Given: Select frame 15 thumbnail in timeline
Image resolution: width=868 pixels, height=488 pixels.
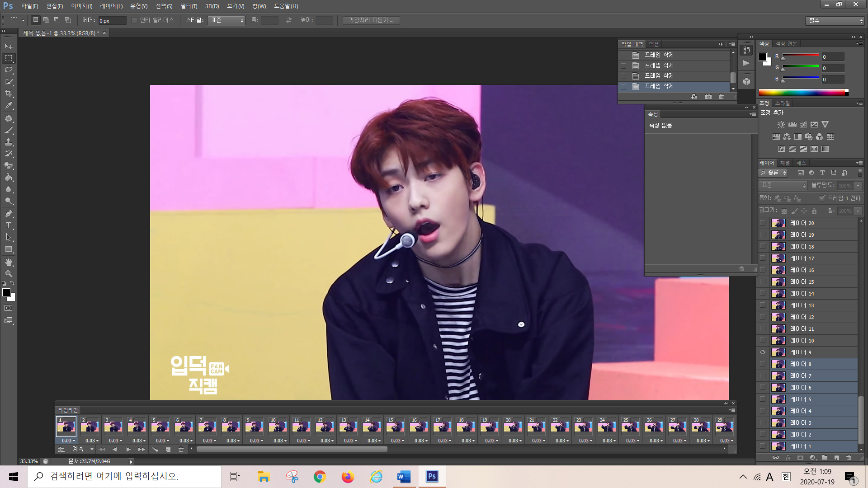Looking at the screenshot, I should pyautogui.click(x=395, y=426).
